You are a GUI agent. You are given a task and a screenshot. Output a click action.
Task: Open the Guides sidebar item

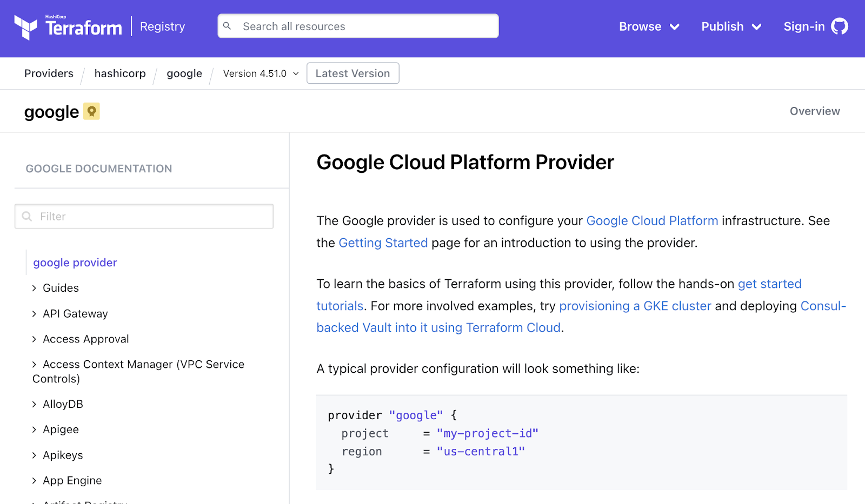coord(61,288)
